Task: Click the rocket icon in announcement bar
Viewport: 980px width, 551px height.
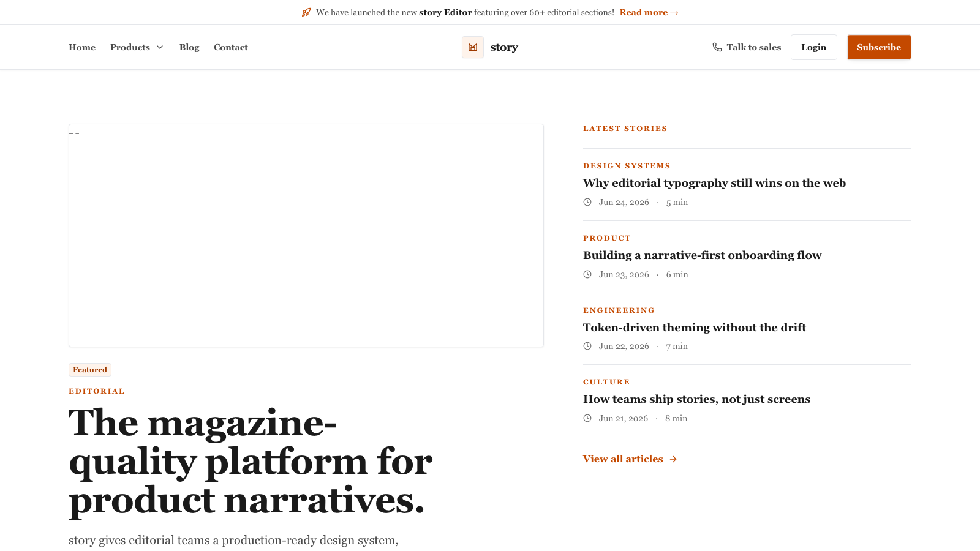Action: (306, 12)
